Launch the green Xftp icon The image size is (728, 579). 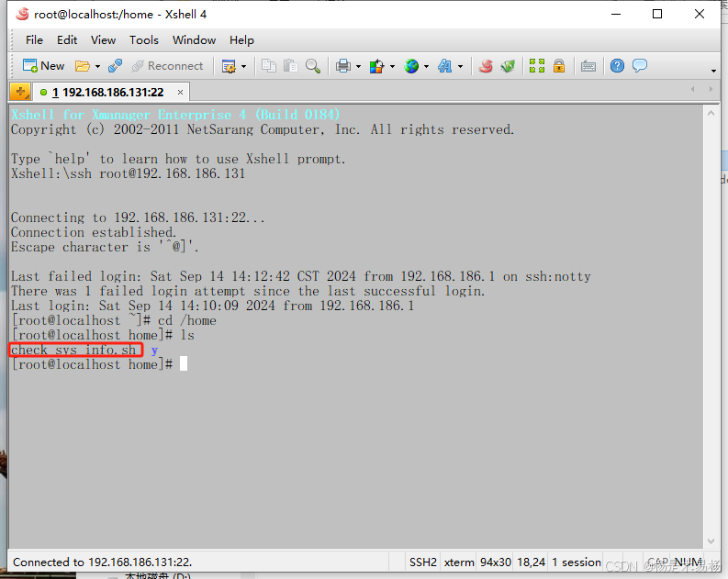(x=508, y=66)
